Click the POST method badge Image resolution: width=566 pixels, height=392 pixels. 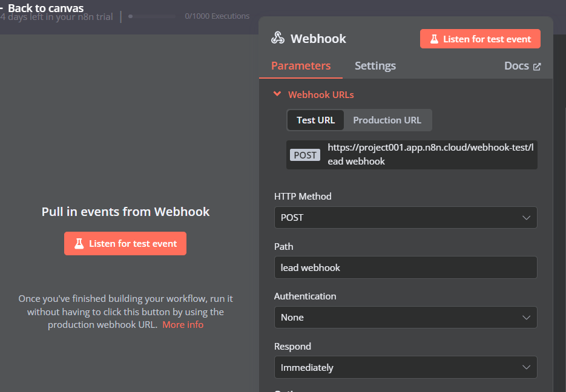coord(305,155)
